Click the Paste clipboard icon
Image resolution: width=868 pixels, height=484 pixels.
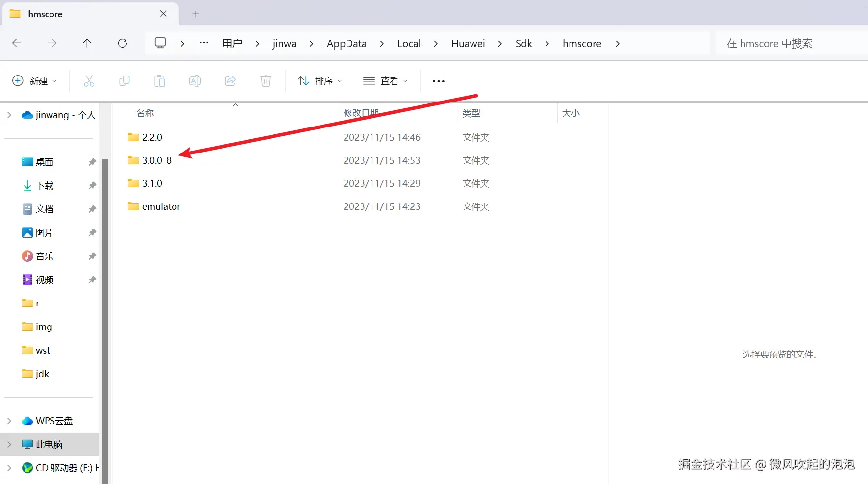[160, 81]
